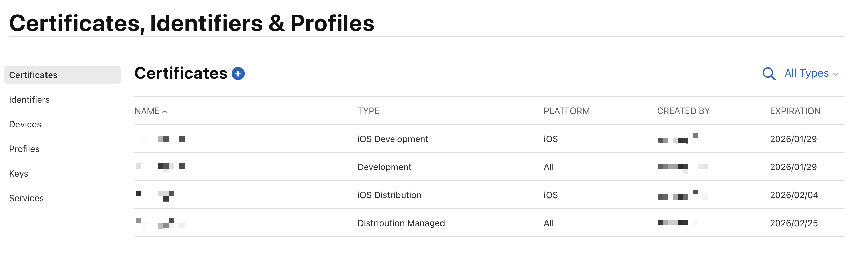Screen dimensions: 868x256
Task: Click the EXPIRATION column header
Action: (x=795, y=111)
